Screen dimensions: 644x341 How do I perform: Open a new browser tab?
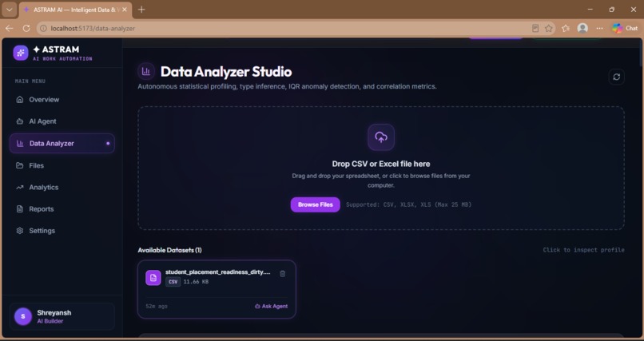click(141, 10)
